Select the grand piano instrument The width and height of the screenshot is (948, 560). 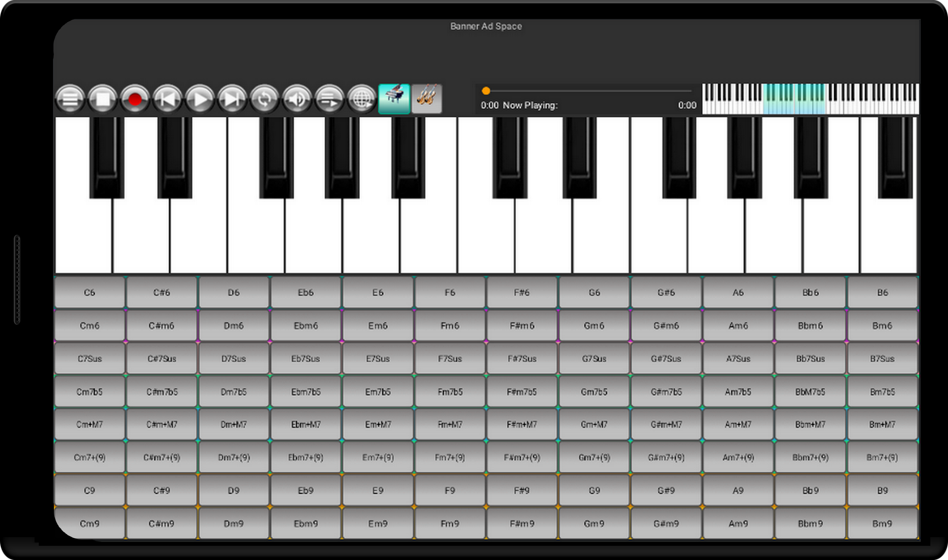pos(394,99)
